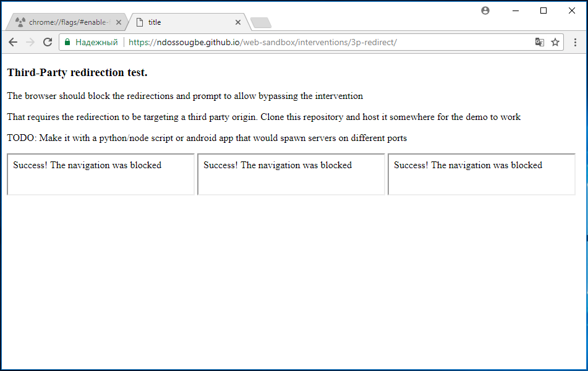The width and height of the screenshot is (588, 371).
Task: Open the translate page icon
Action: pos(539,42)
